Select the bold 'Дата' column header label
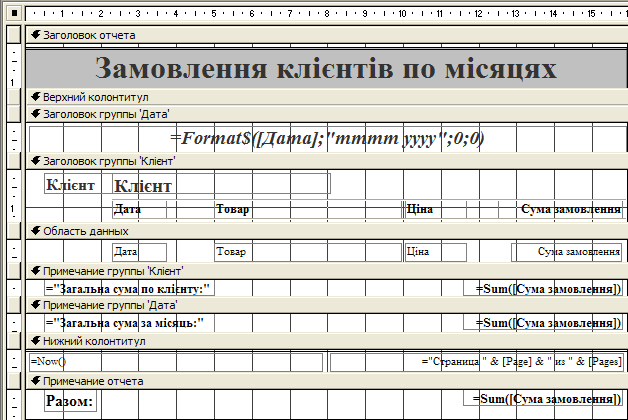Image resolution: width=628 pixels, height=420 pixels. point(139,209)
